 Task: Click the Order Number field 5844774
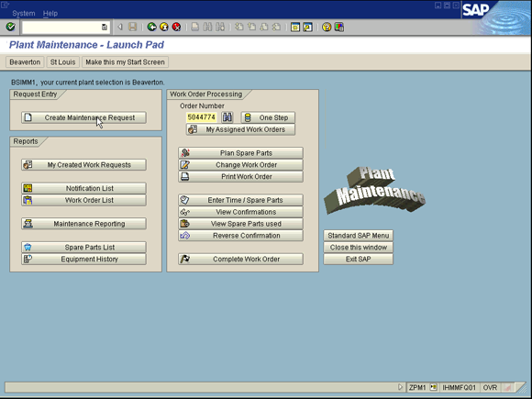coord(202,117)
